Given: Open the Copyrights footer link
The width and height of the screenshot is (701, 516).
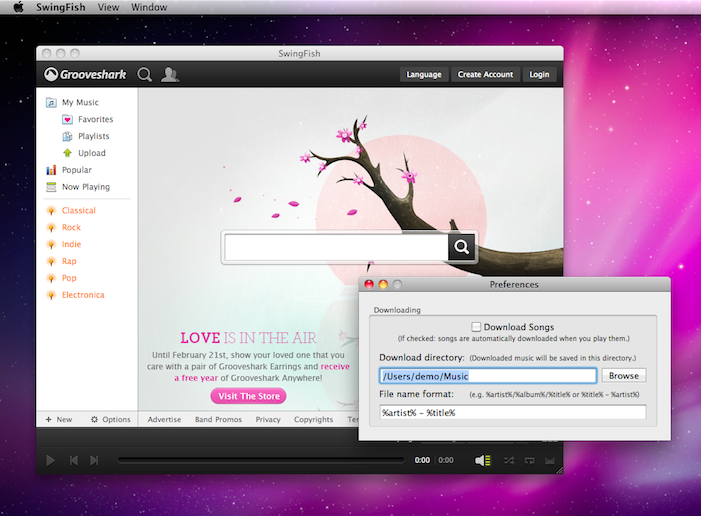Looking at the screenshot, I should (313, 419).
